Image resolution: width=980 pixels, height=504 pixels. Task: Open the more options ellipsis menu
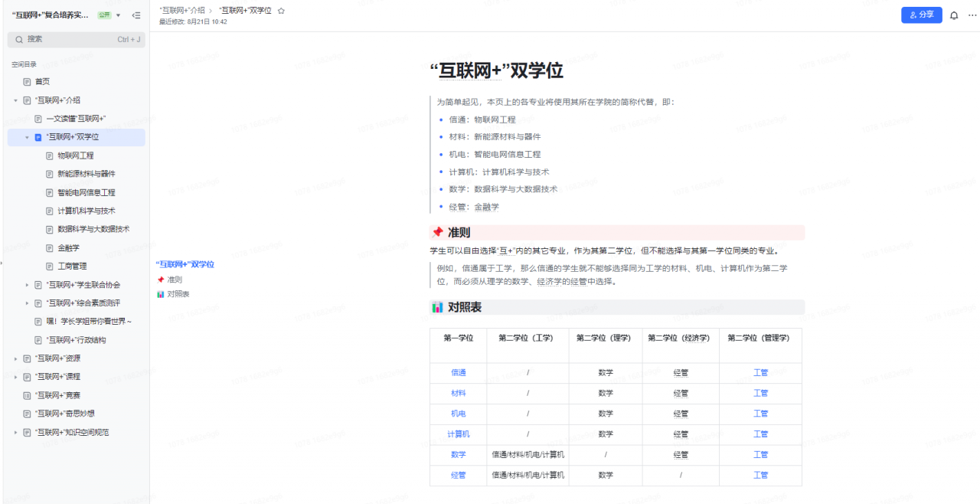pos(972,15)
